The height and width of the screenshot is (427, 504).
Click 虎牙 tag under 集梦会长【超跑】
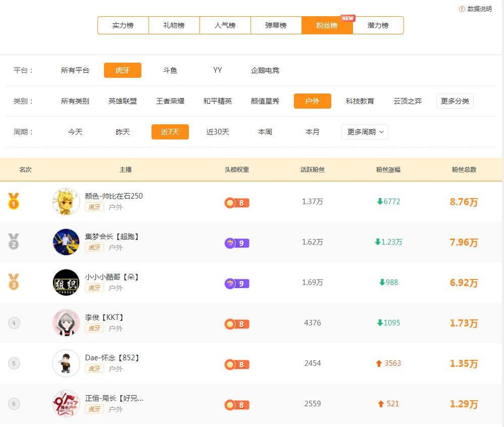click(94, 248)
